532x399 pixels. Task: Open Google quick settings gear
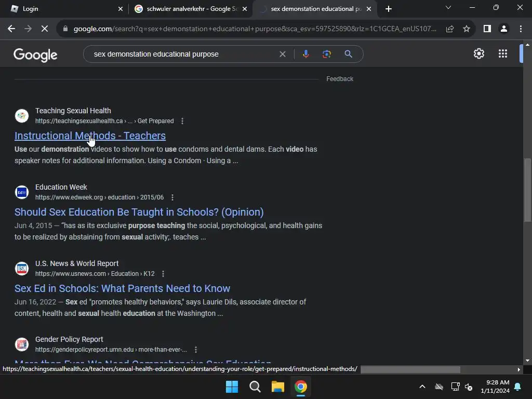(x=478, y=54)
